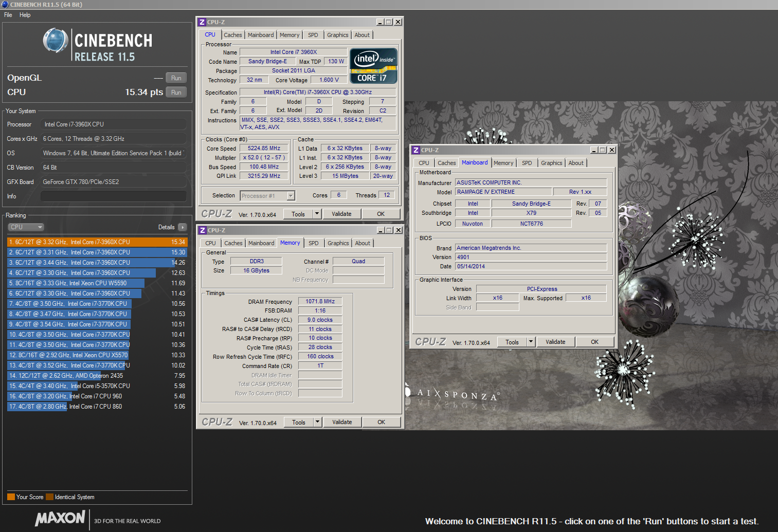Open Processor #1 selection dropdown

point(267,196)
